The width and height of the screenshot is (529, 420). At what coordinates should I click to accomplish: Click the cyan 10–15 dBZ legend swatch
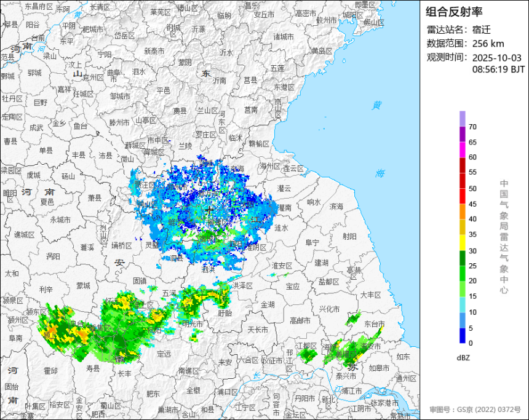[x=462, y=304]
